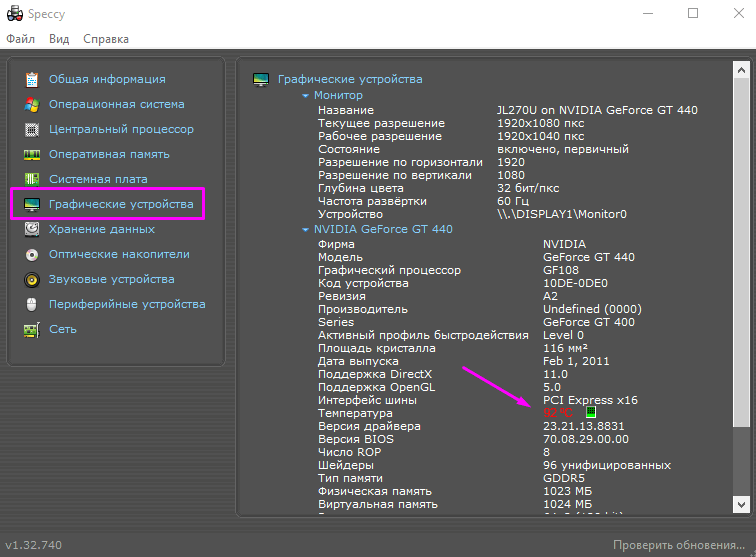Click the Частота развёртки value 60 Гц
The width and height of the screenshot is (756, 557).
point(513,201)
